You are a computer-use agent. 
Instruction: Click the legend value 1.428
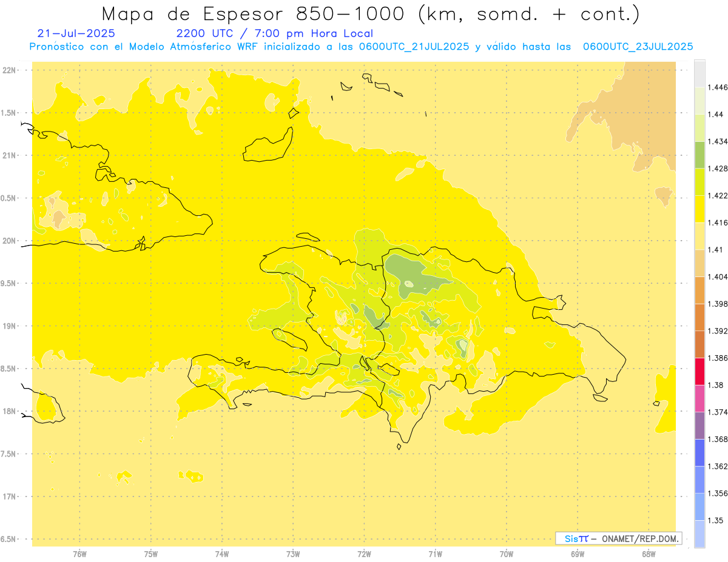[x=718, y=169]
